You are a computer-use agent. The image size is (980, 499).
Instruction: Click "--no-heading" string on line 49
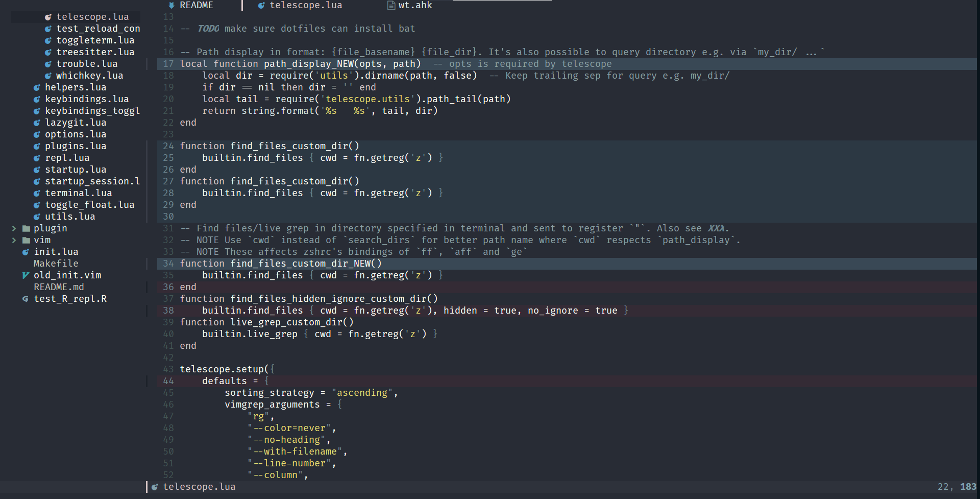pyautogui.click(x=286, y=440)
